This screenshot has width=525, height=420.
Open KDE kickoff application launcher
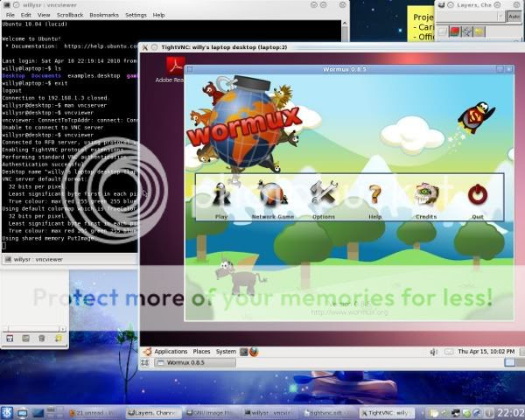click(x=7, y=413)
